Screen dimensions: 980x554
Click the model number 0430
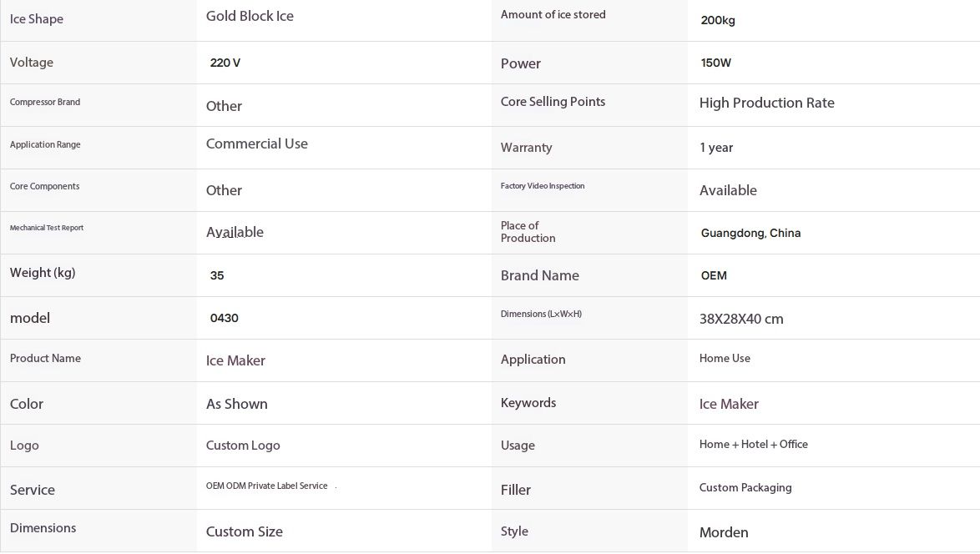[x=225, y=318]
